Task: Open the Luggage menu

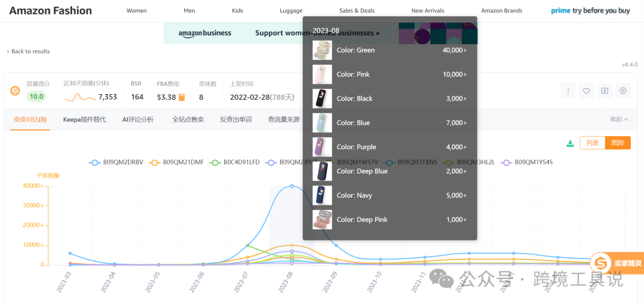Action: pyautogui.click(x=291, y=11)
